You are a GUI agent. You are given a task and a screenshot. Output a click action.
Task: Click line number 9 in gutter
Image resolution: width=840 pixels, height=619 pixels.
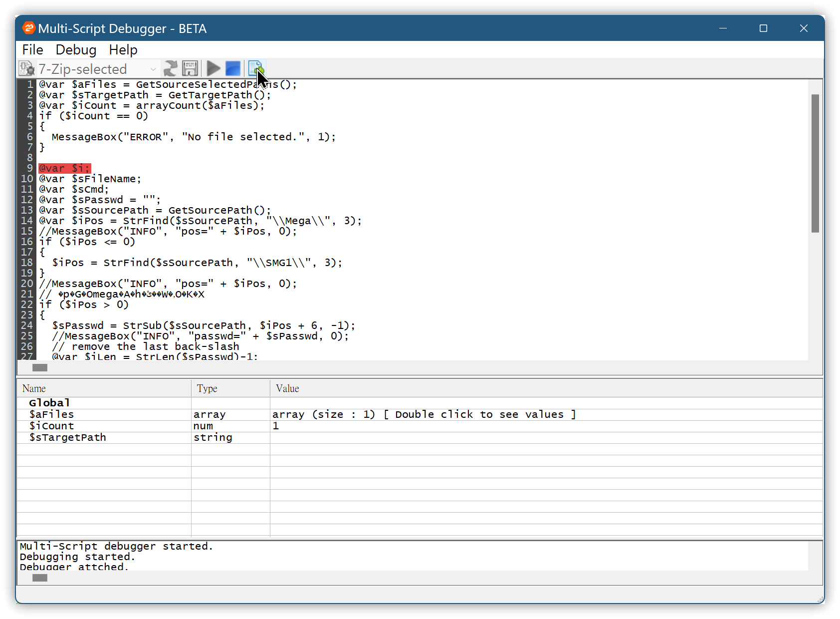tap(30, 168)
